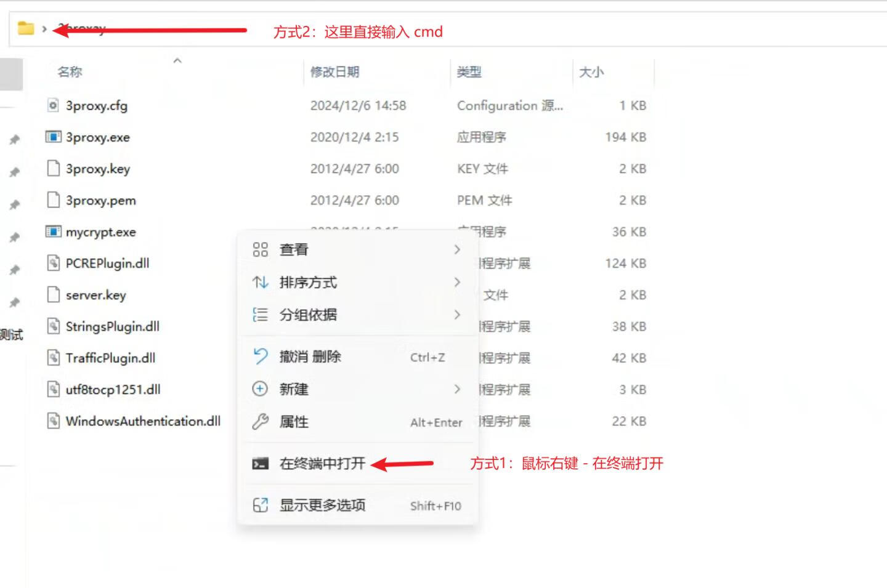Select the file name 3proxy.pem
The image size is (887, 588).
[101, 200]
